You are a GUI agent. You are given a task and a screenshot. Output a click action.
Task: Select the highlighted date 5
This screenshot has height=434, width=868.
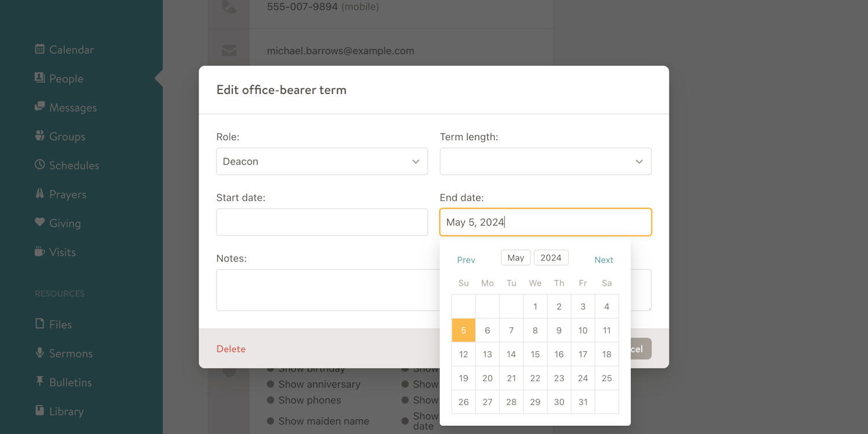[463, 330]
